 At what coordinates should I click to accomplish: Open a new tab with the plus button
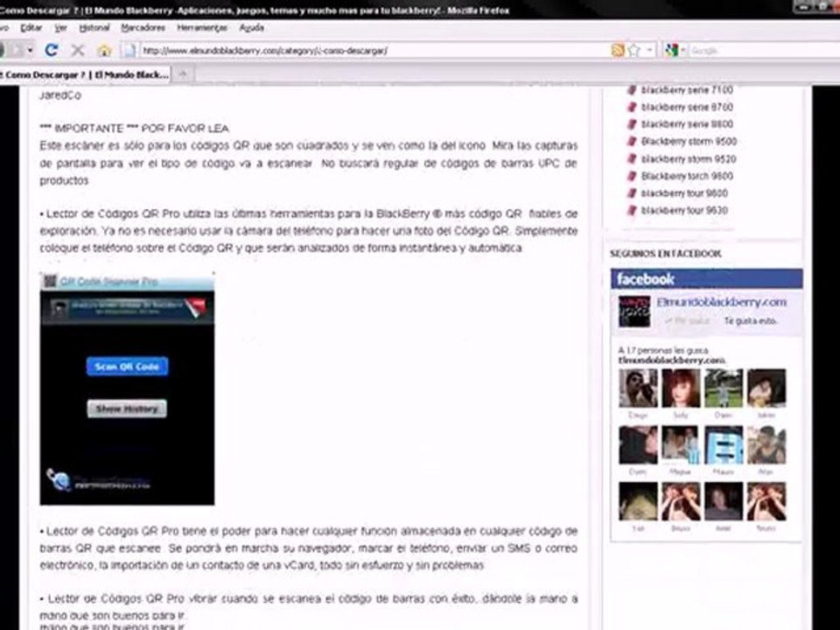183,74
